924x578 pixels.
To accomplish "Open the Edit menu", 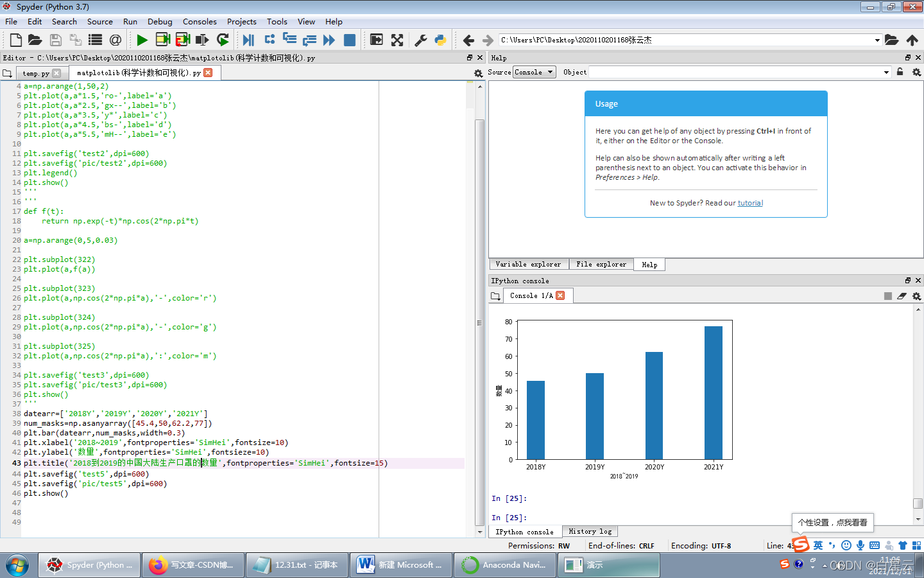I will pos(35,21).
